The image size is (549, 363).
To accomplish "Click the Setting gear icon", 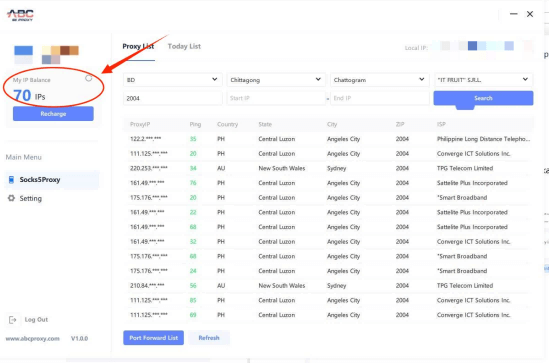I will pyautogui.click(x=11, y=198).
